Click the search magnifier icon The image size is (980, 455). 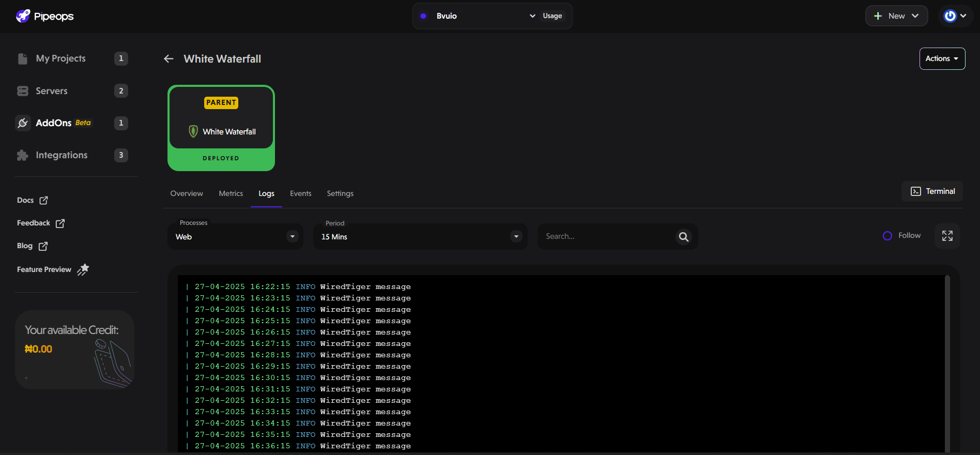[684, 236]
